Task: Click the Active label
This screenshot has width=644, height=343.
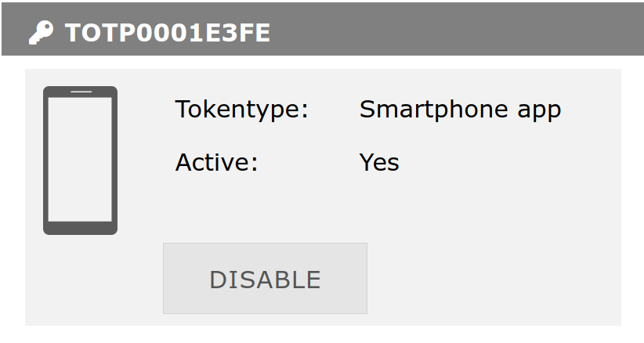Action: tap(217, 162)
